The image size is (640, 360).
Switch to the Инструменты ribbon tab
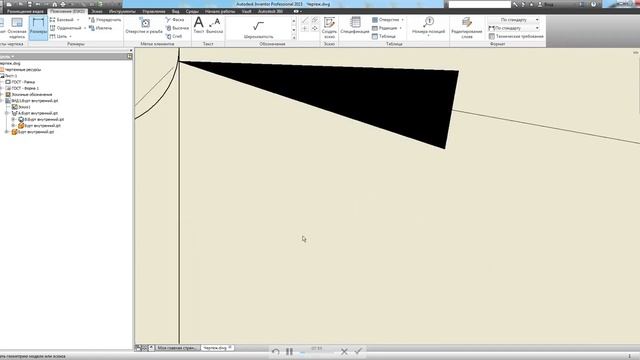click(122, 11)
